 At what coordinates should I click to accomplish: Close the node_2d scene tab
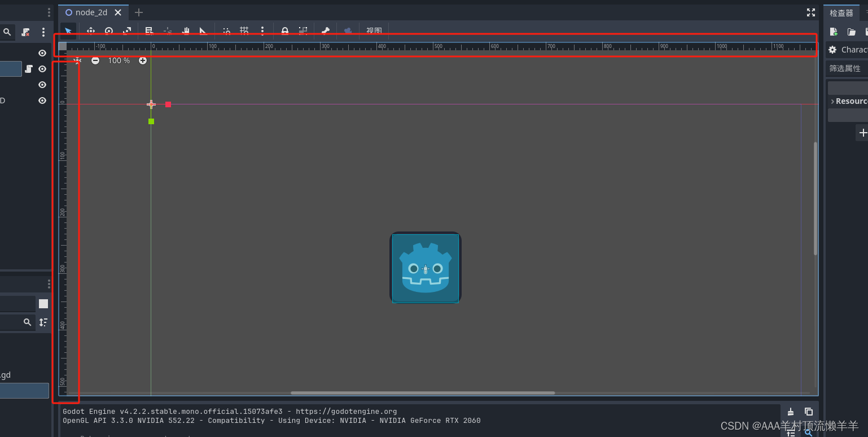click(118, 12)
